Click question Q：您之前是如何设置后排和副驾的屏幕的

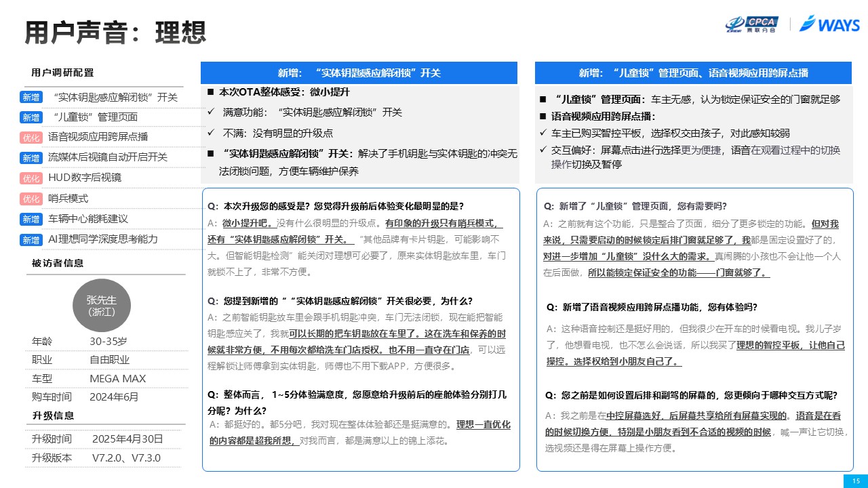pyautogui.click(x=691, y=395)
